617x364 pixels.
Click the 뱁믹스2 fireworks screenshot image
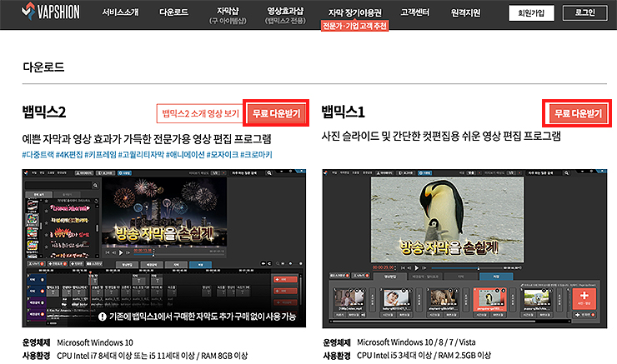164,248
